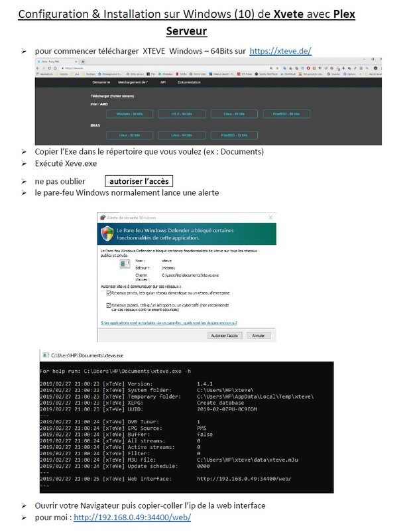The width and height of the screenshot is (413, 532).
Task: Toggle the Réseaux privés checkbox
Action: [x=109, y=293]
